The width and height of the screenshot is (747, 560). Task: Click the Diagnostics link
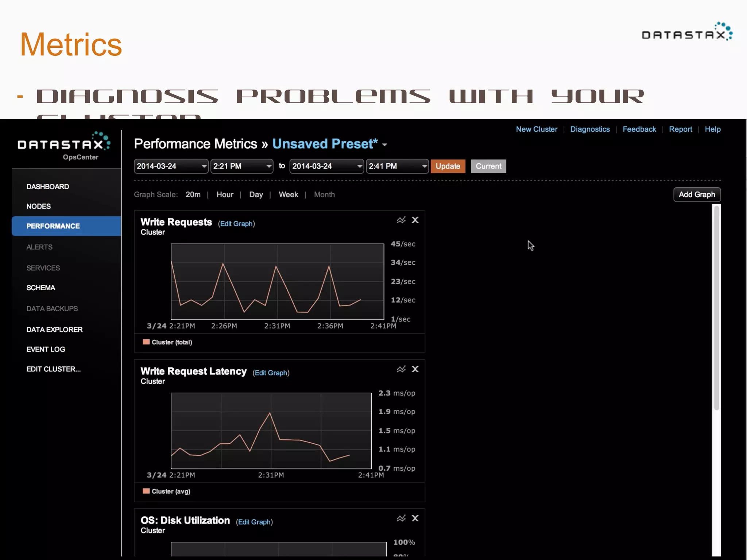(590, 129)
